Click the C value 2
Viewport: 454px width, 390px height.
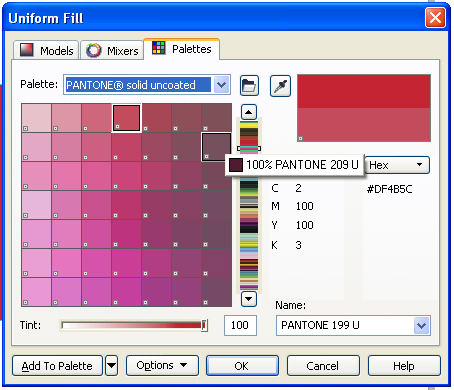click(298, 188)
